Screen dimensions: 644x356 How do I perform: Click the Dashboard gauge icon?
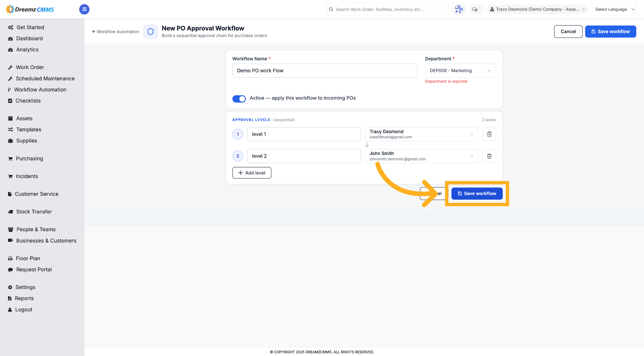(x=10, y=39)
